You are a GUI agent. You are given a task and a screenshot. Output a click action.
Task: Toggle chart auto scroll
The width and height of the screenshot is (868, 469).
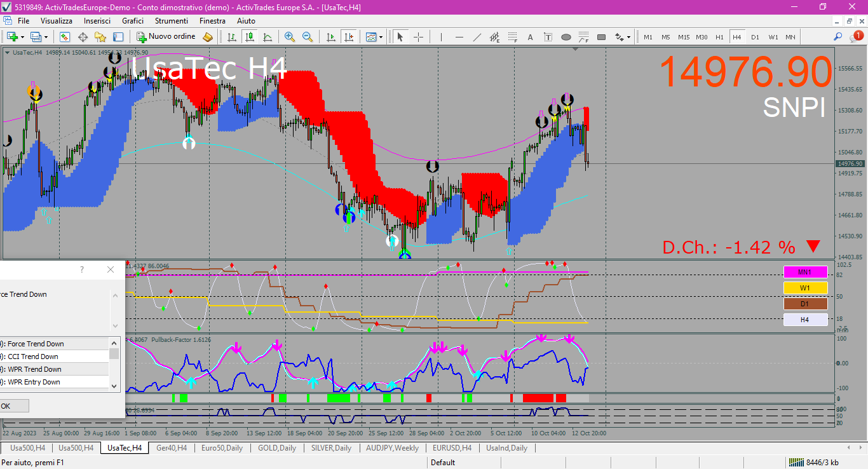(x=331, y=37)
